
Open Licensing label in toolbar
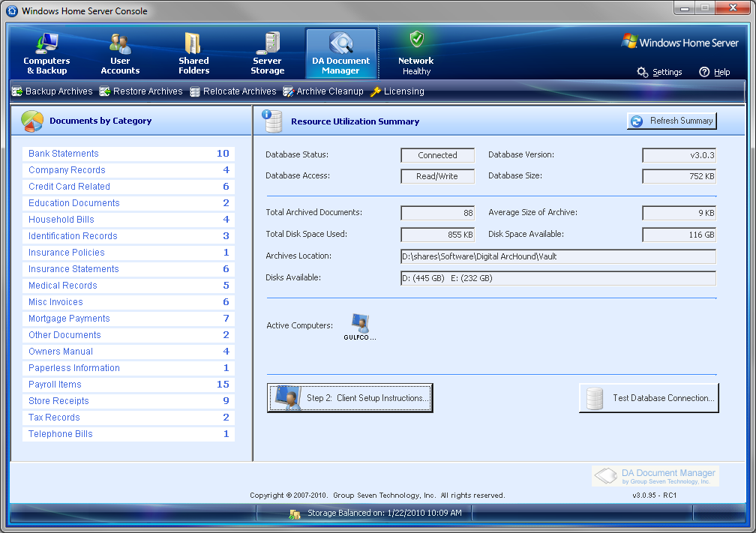coord(404,91)
